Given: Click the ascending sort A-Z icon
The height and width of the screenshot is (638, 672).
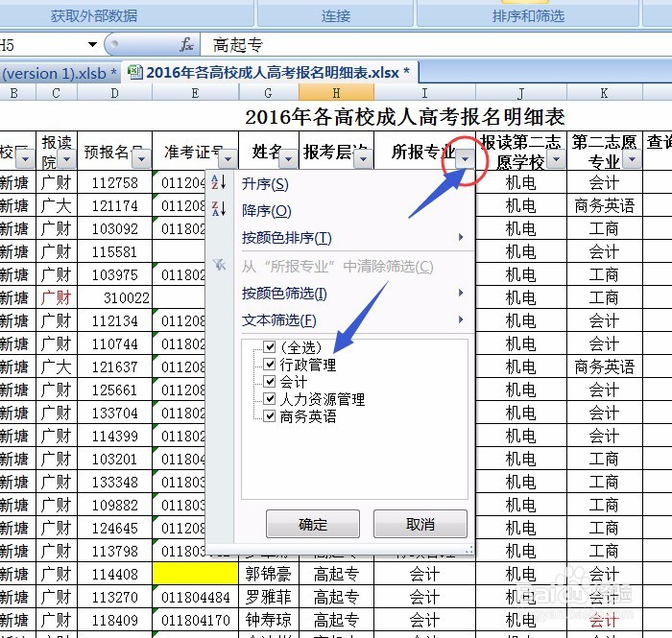Looking at the screenshot, I should 219,182.
